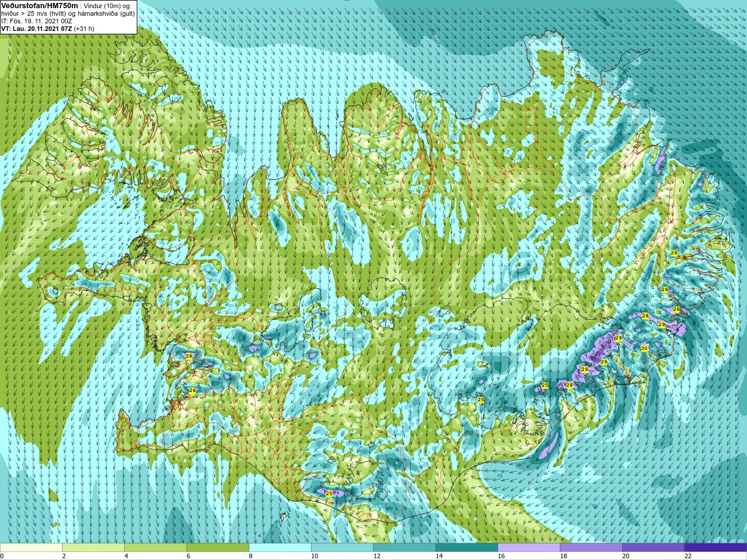The width and height of the screenshot is (747, 560).
Task: Pick the purple 20–22 m/s scale swatch
Action: [x=654, y=547]
